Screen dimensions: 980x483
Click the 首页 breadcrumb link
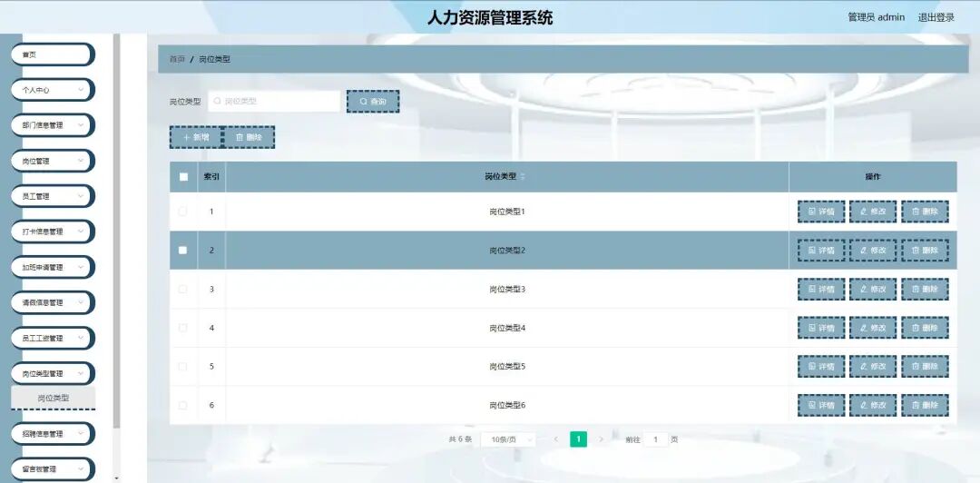[178, 59]
